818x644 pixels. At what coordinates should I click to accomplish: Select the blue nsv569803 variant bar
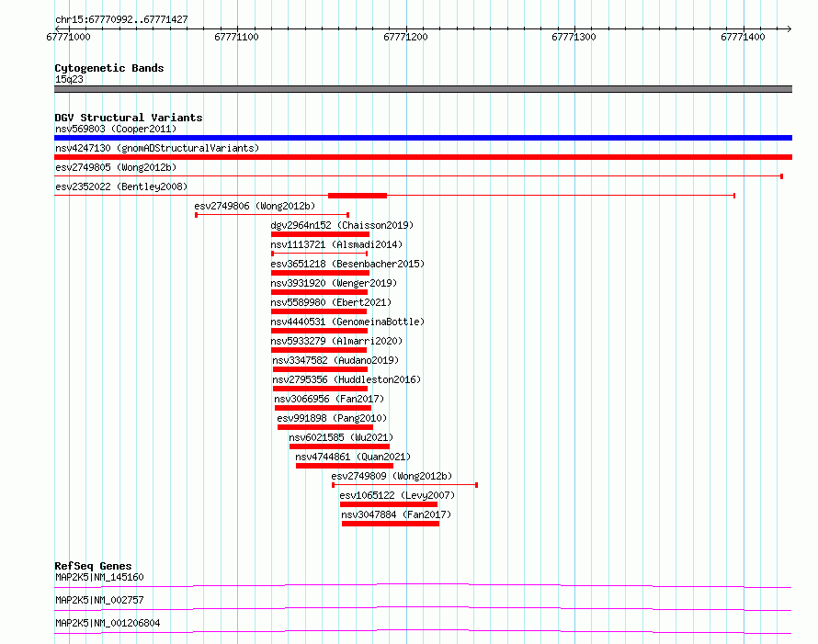[423, 138]
